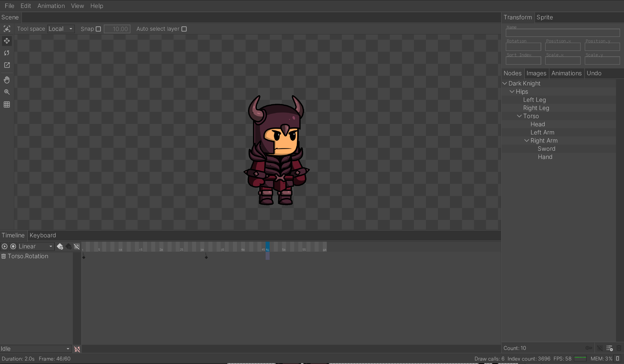Open the Idle animation dropdown
The width and height of the screenshot is (624, 364).
coord(36,349)
